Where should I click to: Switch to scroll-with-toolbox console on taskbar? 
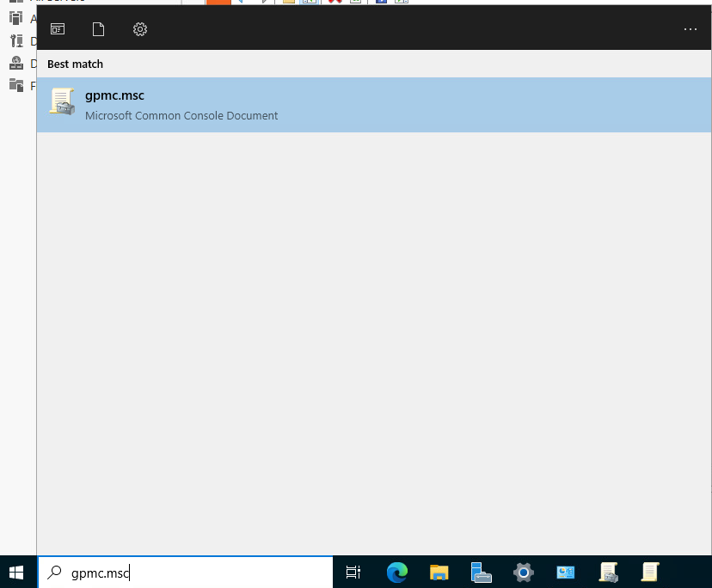coord(609,573)
